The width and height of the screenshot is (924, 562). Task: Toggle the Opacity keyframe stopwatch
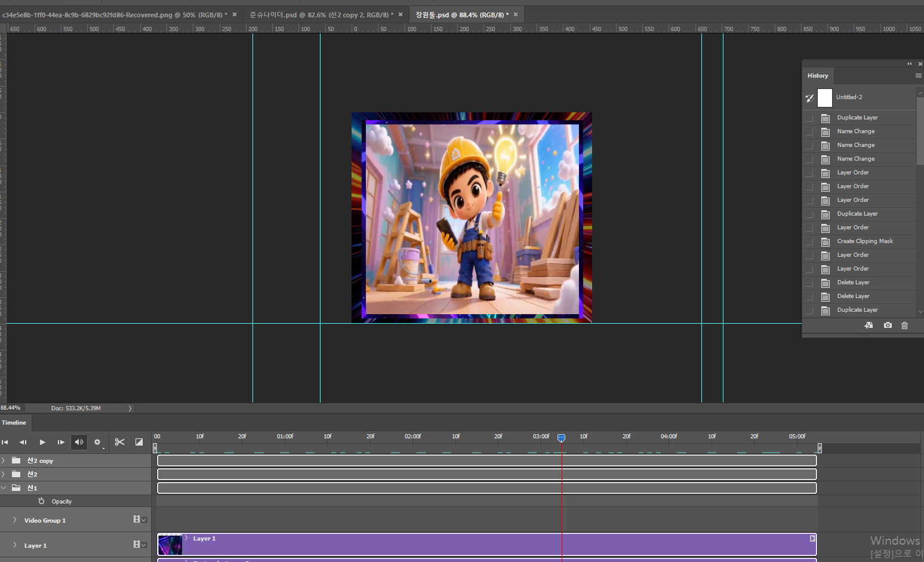41,501
